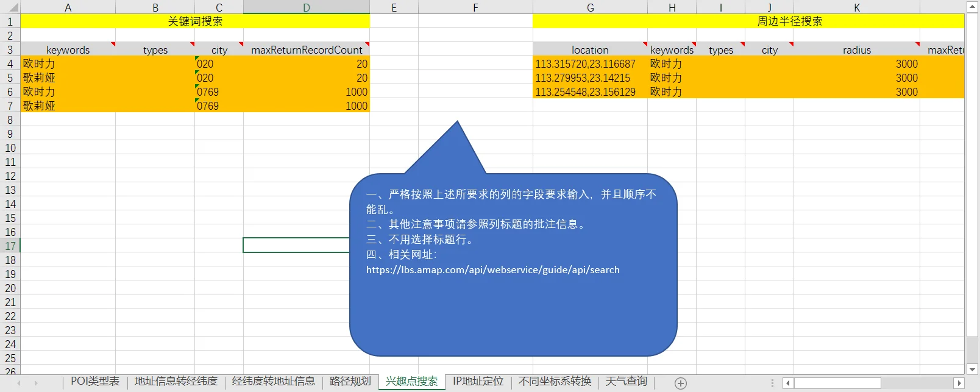This screenshot has height=392, width=980.
Task: Click the horizontal scrollbar right arrow
Action: click(959, 383)
